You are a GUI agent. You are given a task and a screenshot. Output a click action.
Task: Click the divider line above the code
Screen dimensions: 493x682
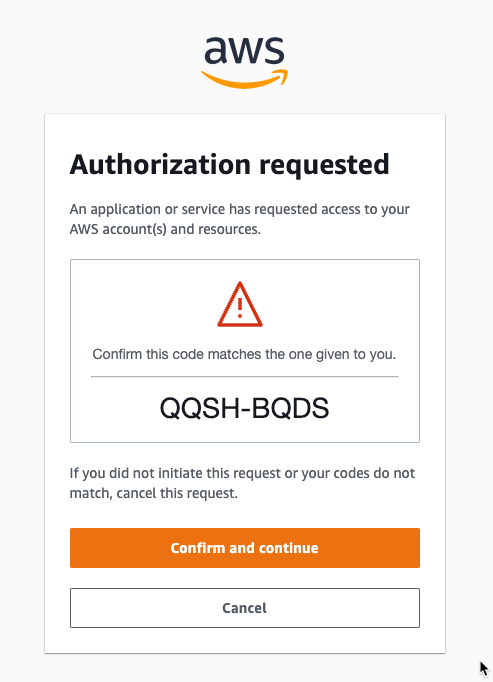tap(245, 377)
